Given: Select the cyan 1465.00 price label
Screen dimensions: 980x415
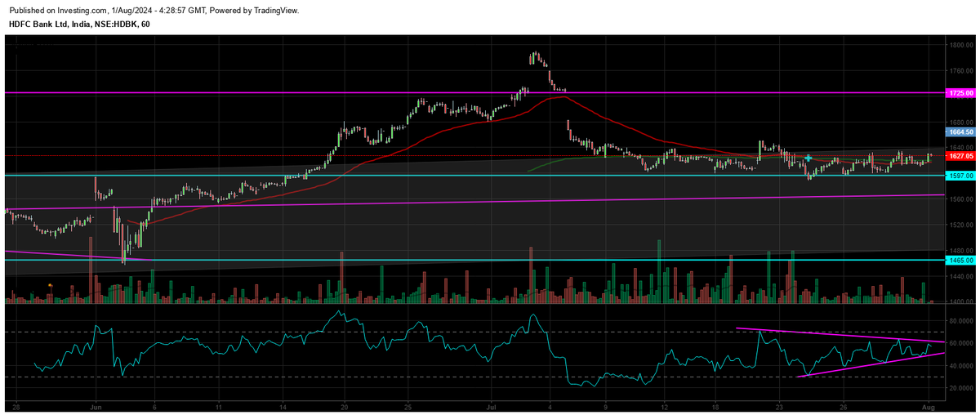Looking at the screenshot, I should tap(960, 260).
